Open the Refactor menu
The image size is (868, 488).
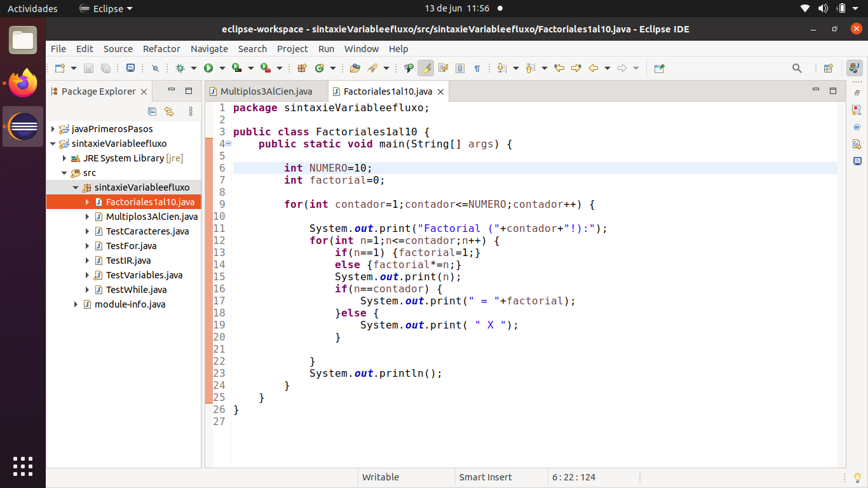tap(161, 49)
